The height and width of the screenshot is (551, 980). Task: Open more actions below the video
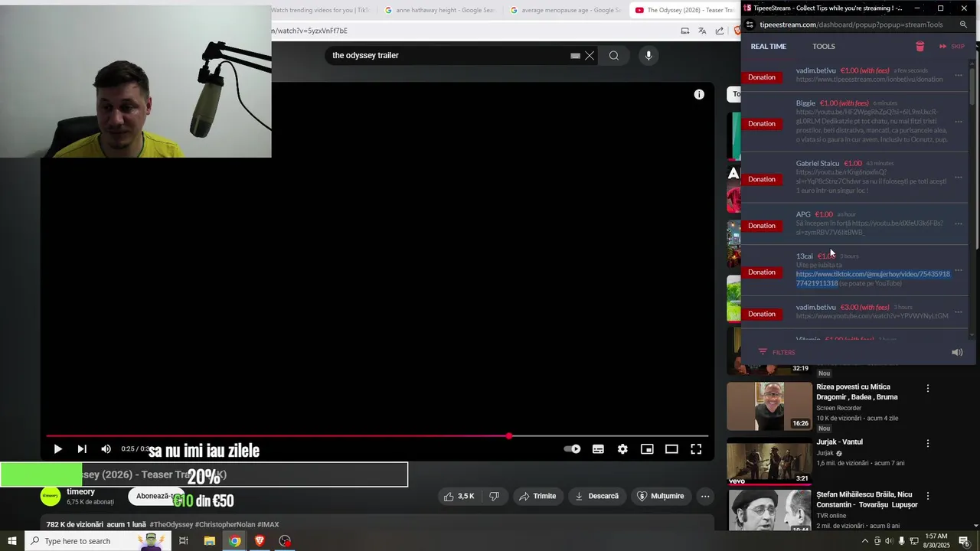(x=705, y=496)
